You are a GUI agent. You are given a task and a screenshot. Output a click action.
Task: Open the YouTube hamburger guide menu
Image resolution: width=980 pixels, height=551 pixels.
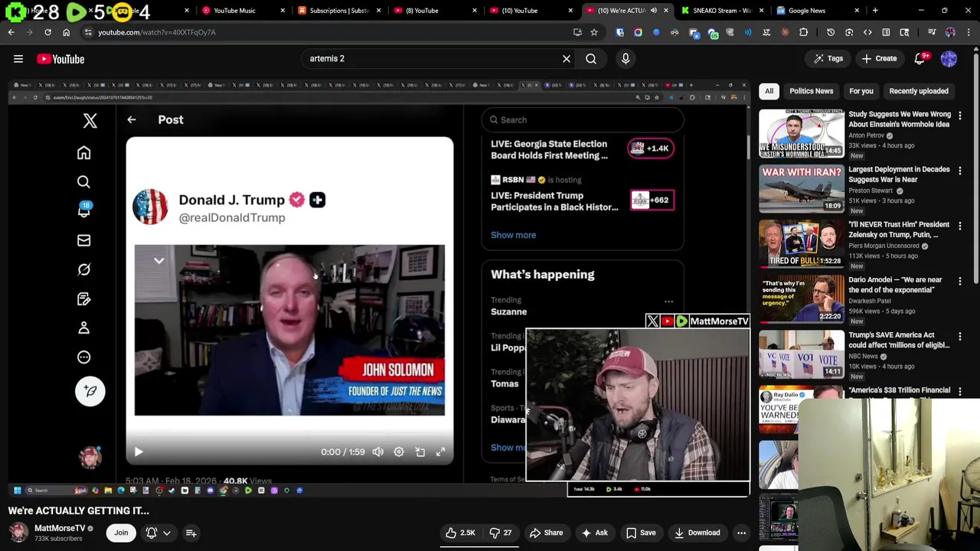tap(18, 59)
